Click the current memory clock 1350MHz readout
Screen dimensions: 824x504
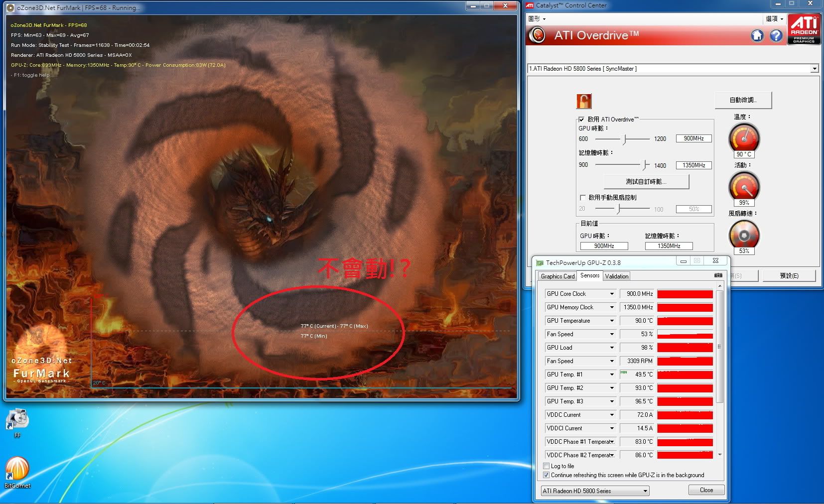tap(669, 246)
